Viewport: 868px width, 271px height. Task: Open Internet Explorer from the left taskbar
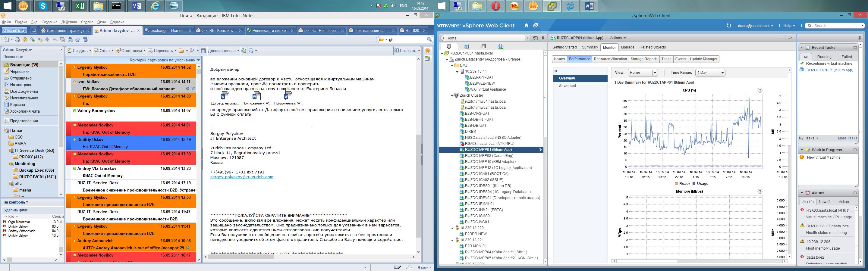pyautogui.click(x=155, y=6)
